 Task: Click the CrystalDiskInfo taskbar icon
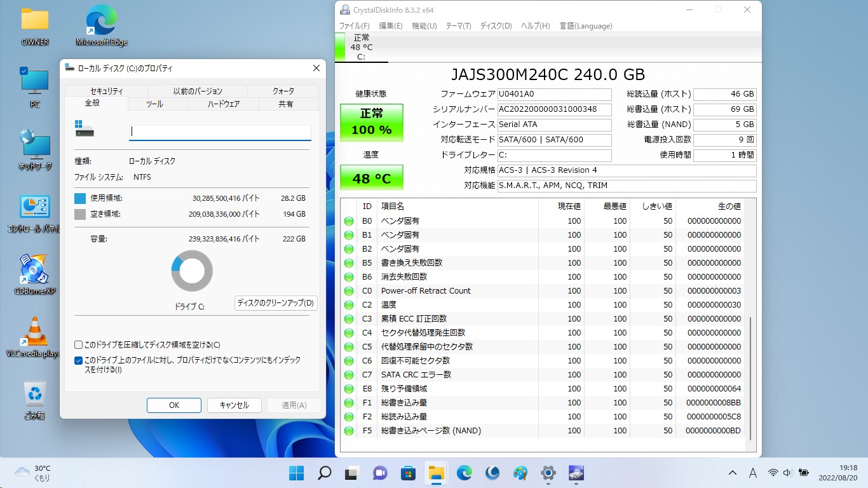point(576,473)
